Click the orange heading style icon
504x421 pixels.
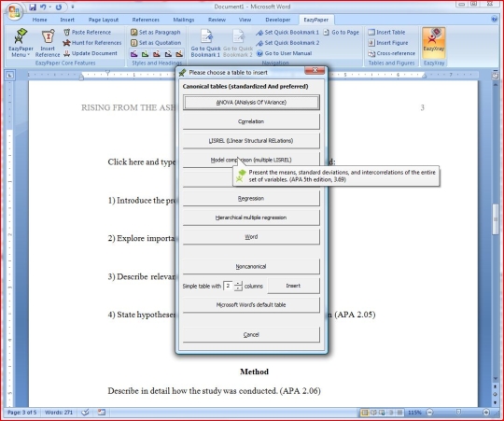[x=179, y=53]
